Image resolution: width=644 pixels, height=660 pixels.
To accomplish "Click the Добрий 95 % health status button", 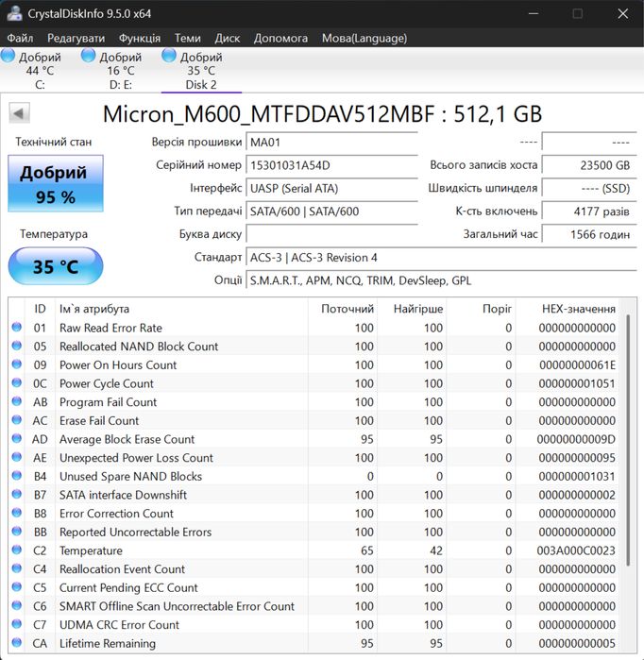I will (56, 183).
